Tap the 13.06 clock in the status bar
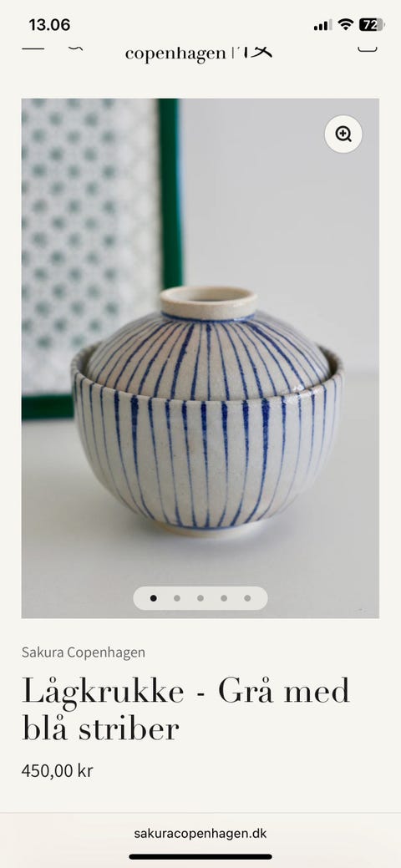 49,25
